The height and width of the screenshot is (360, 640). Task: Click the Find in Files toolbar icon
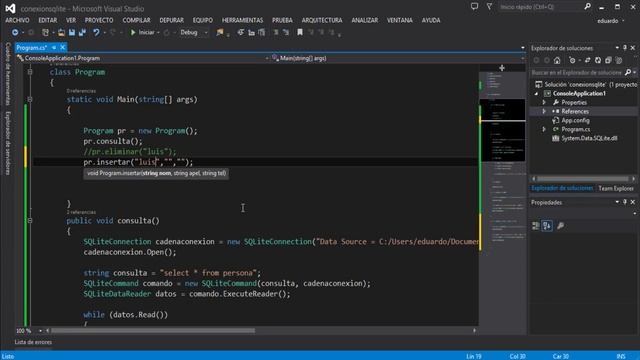[220, 32]
